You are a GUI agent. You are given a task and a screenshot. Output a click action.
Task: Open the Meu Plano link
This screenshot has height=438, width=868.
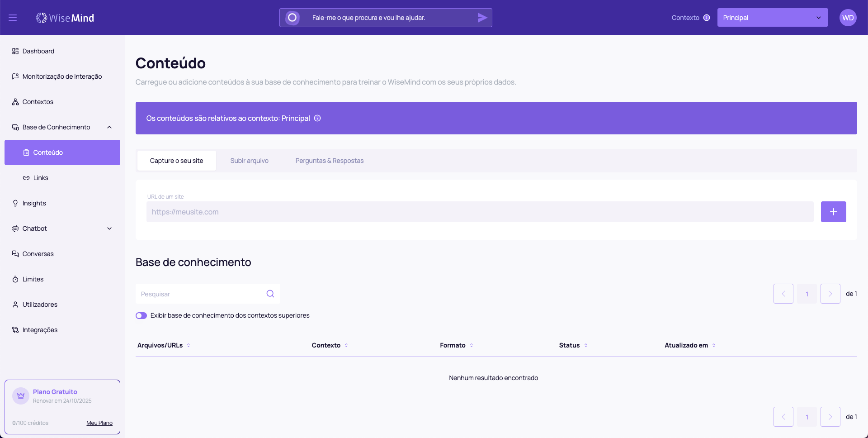point(99,423)
